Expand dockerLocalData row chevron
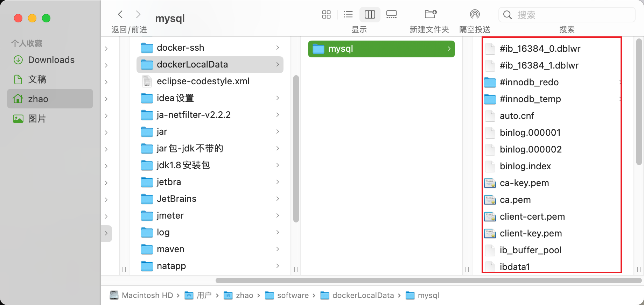Screen dimensions: 644x305 (278, 64)
